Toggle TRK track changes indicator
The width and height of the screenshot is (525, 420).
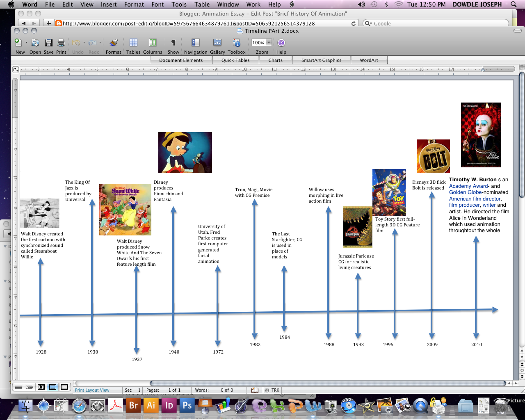[272, 390]
